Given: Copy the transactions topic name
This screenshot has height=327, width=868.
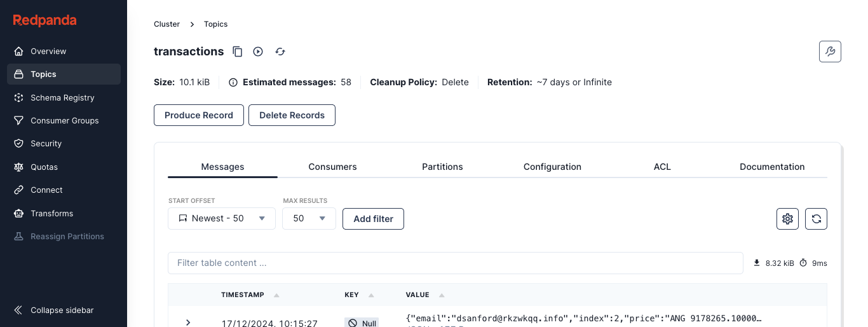Looking at the screenshot, I should tap(238, 52).
